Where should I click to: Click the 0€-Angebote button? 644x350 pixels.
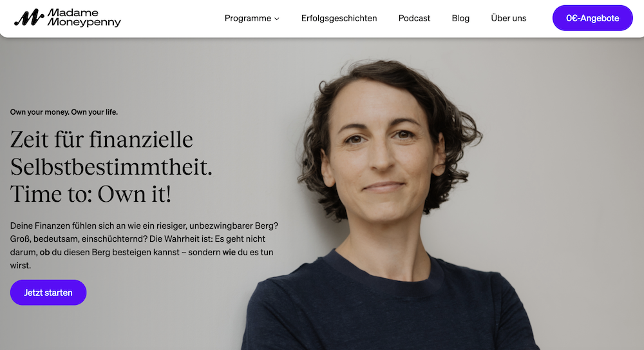592,18
